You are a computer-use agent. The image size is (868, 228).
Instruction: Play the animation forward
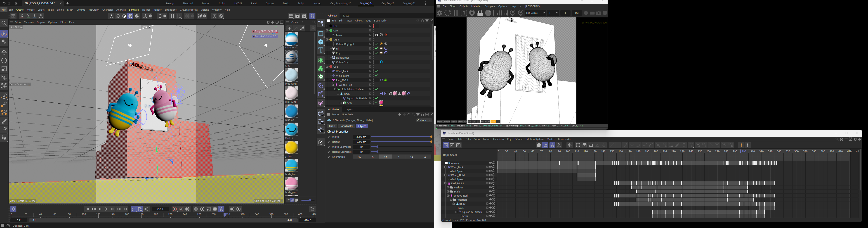click(x=106, y=209)
